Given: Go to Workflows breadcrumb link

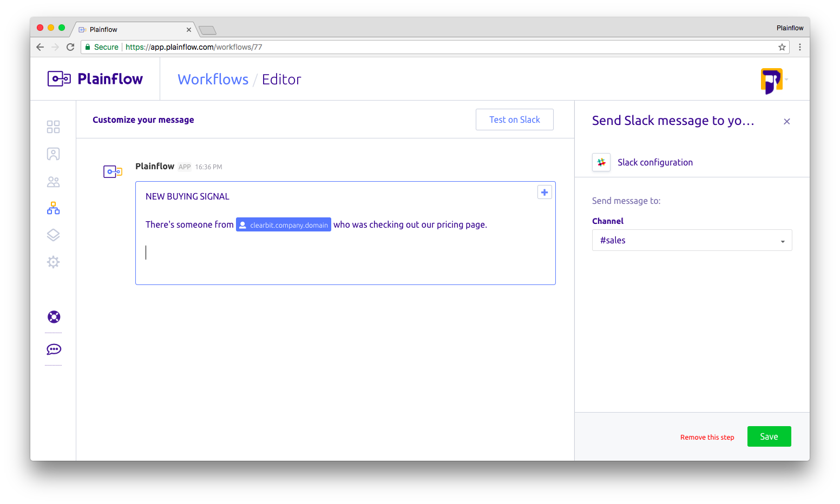Looking at the screenshot, I should pyautogui.click(x=213, y=79).
